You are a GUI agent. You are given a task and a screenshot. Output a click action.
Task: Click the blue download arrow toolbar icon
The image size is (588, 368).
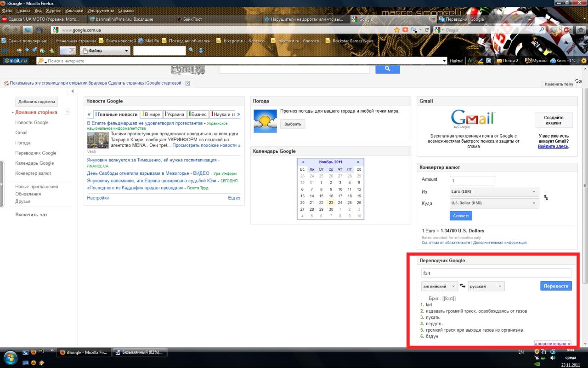pyautogui.click(x=201, y=50)
